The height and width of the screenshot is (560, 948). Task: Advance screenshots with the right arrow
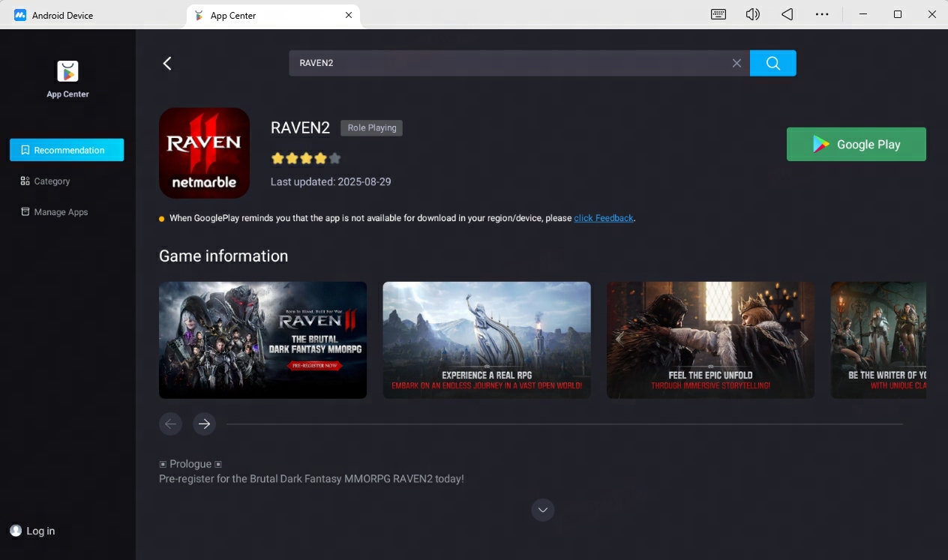(204, 424)
